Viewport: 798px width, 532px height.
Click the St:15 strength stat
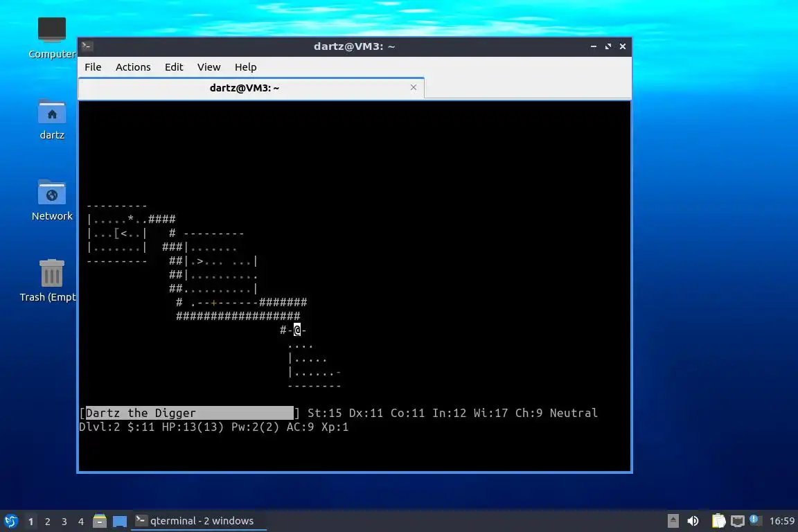coord(325,413)
